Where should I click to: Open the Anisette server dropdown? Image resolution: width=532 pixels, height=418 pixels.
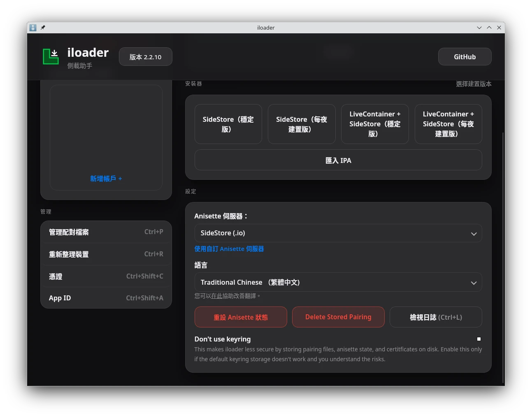point(338,233)
